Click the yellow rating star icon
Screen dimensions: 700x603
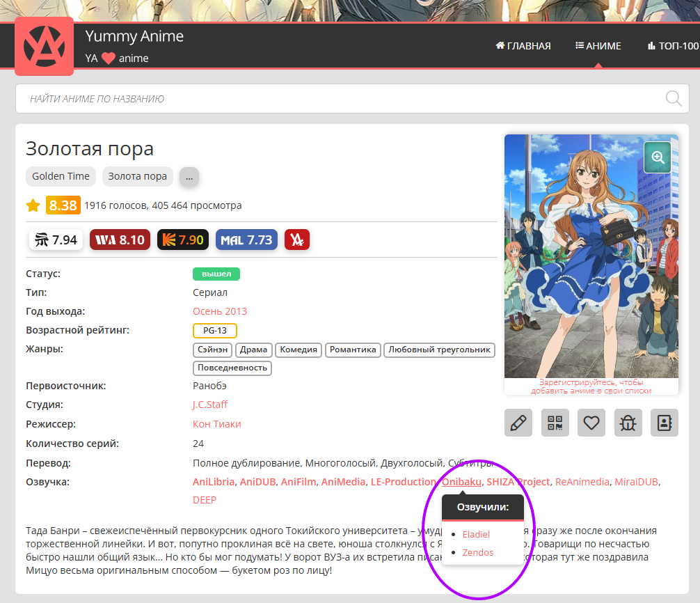[x=33, y=205]
